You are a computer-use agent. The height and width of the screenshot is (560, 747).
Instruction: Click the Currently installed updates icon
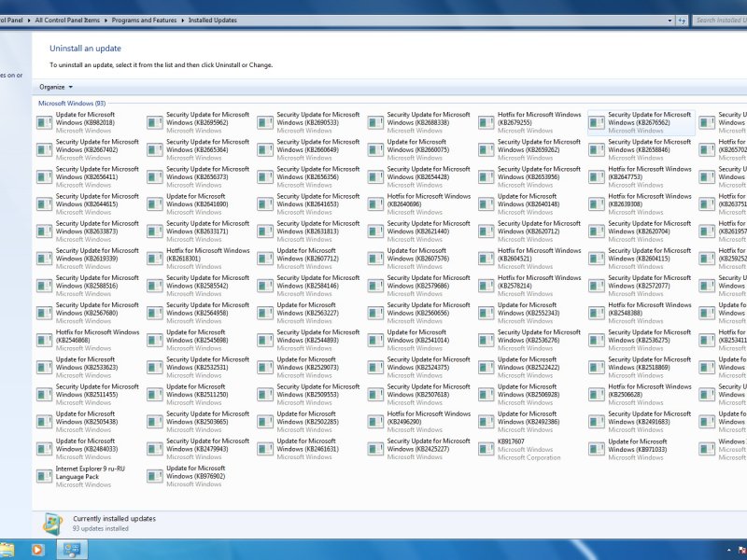tap(52, 524)
